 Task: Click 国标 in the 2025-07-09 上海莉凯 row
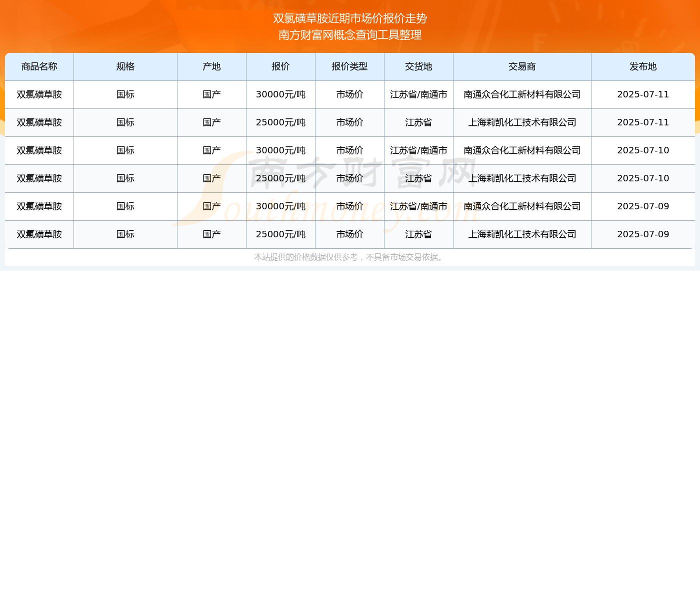pyautogui.click(x=125, y=234)
